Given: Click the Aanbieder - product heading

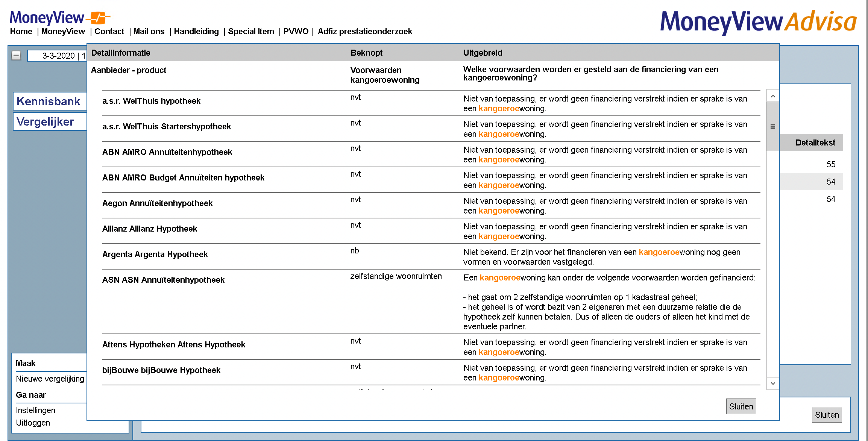Looking at the screenshot, I should click(x=129, y=70).
